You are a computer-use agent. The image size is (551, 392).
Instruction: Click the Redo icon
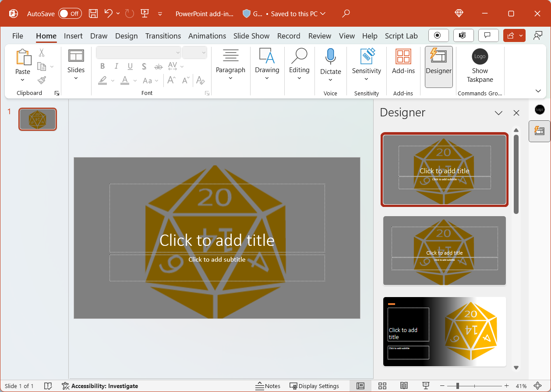(130, 14)
